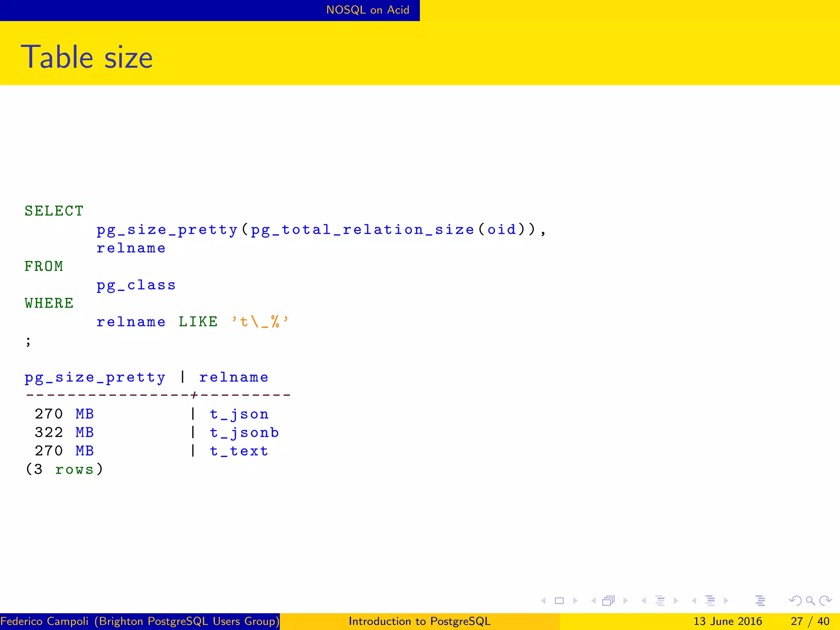Viewport: 840px width, 630px height.
Task: Click 'Introduction to PostgreSQL' footer title
Action: point(419,621)
